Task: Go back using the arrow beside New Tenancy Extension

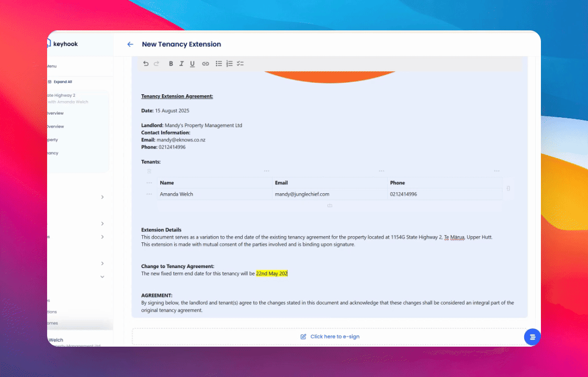Action: tap(130, 45)
